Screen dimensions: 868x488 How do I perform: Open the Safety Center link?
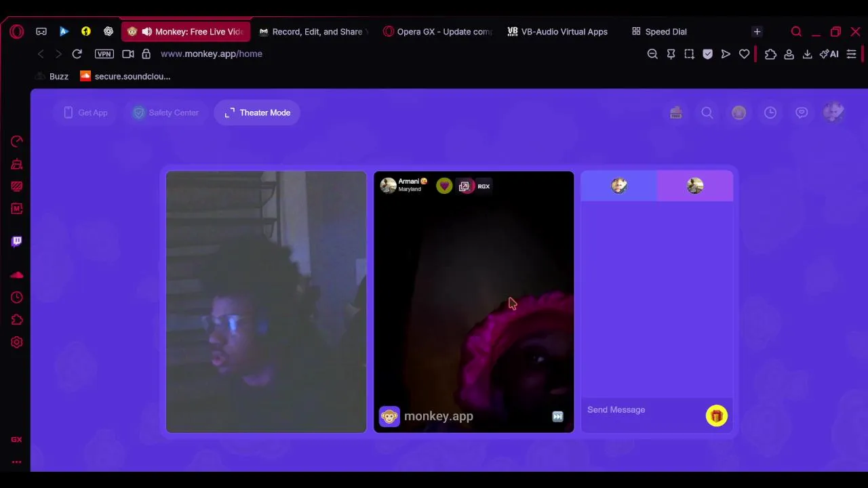pos(166,113)
